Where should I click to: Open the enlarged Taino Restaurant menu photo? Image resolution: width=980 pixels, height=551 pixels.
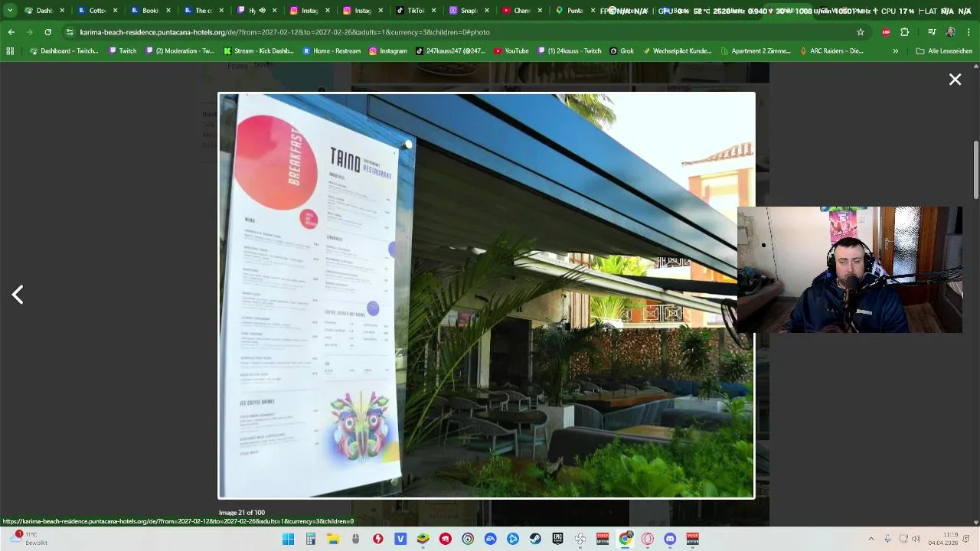click(486, 295)
